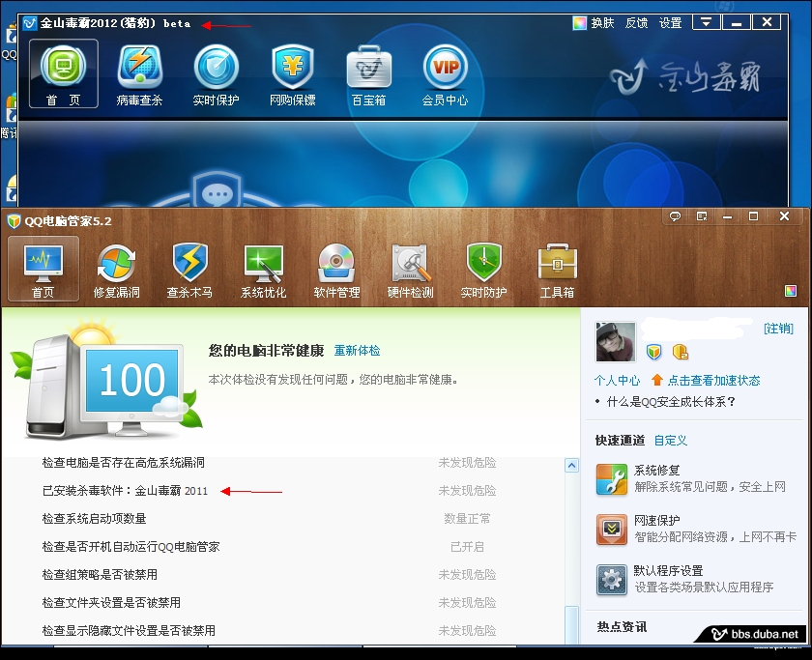Viewport: 812px width, 660px height.
Task: Click 重新体检 to rerun the checkup
Action: (358, 351)
